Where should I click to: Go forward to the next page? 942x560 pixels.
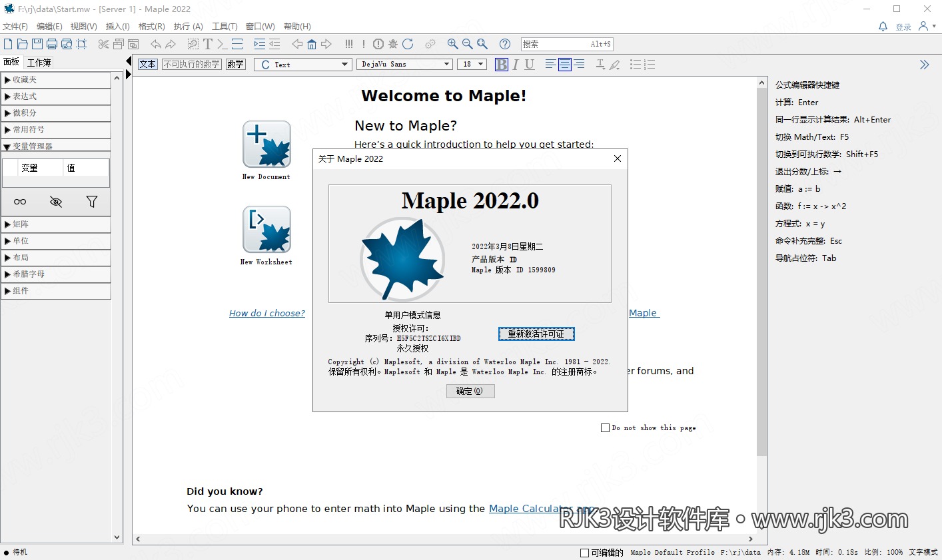326,44
